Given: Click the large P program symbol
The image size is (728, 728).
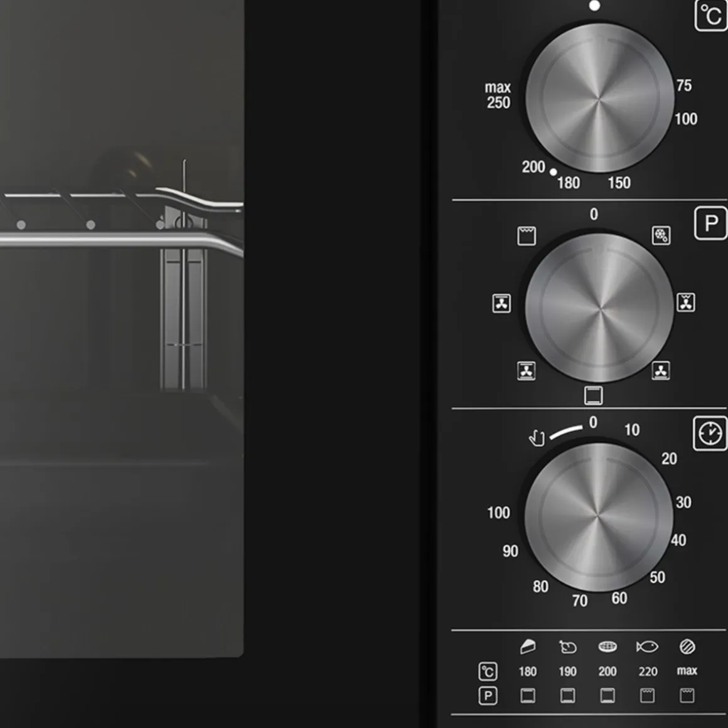Looking at the screenshot, I should click(x=711, y=223).
